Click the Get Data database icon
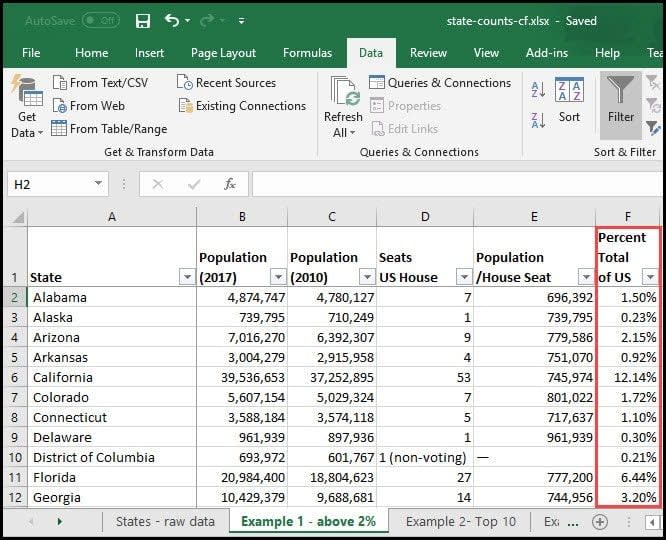 (27, 90)
